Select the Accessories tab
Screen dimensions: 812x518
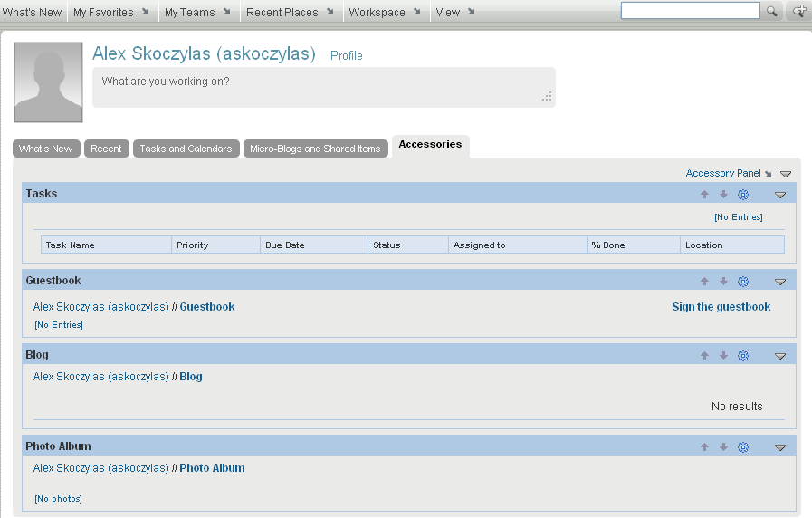[x=430, y=145]
